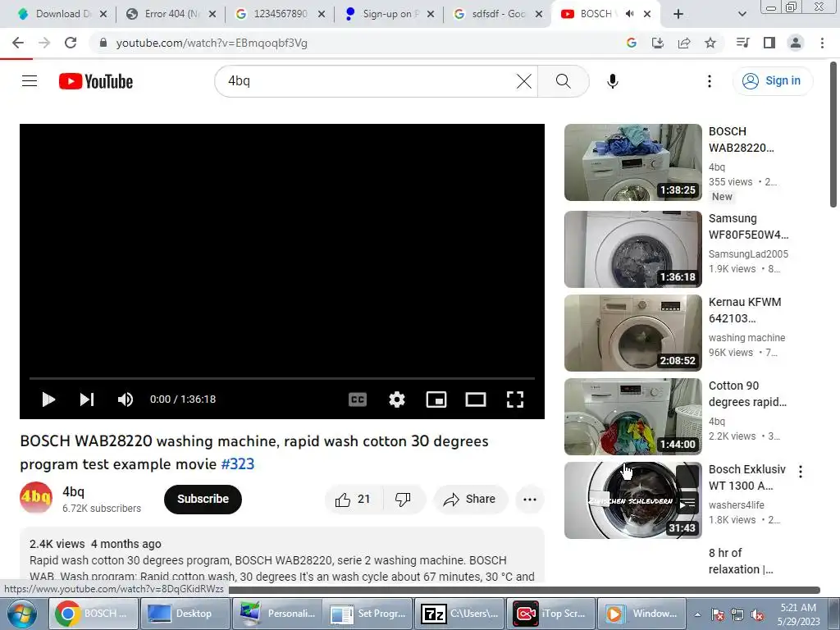Viewport: 840px width, 630px height.
Task: Click the install app icon in address bar
Action: pos(657,43)
